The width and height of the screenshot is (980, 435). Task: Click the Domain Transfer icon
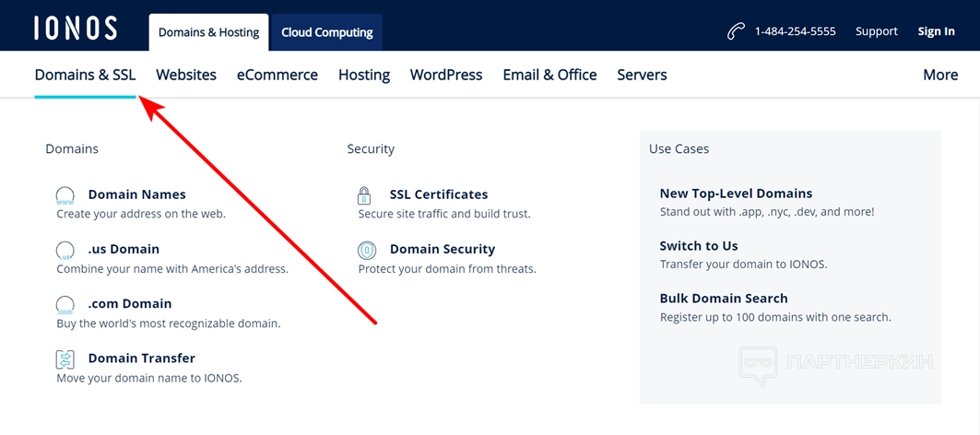(65, 359)
